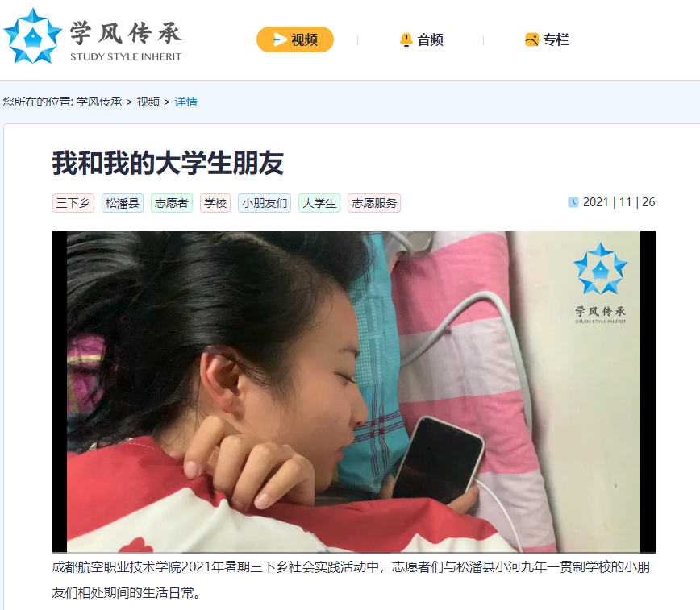Click the bell icon beside 音频

[406, 39]
